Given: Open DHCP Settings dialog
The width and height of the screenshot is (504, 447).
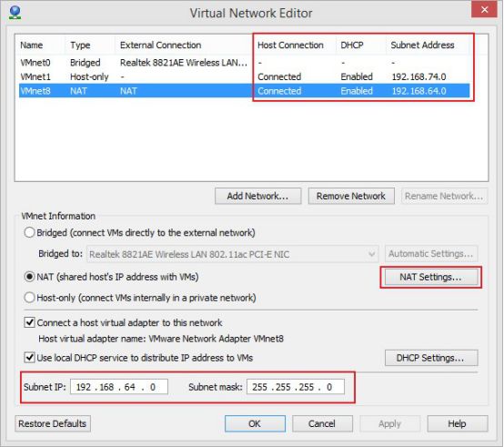Looking at the screenshot, I should coord(431,358).
